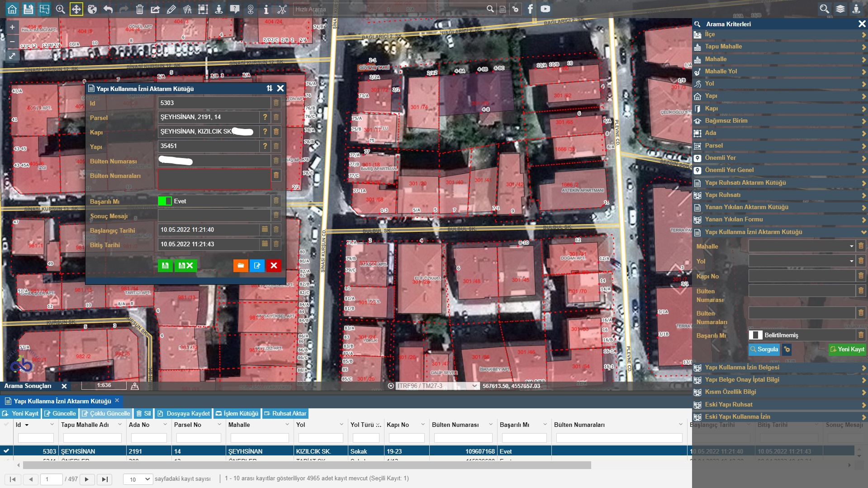Click the YouTube icon in toolbar

click(545, 9)
